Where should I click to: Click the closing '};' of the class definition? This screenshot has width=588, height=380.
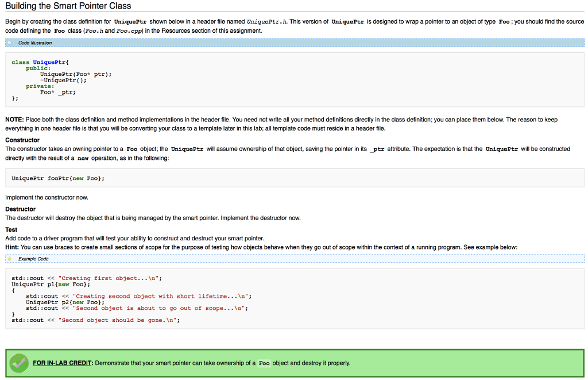(15, 98)
